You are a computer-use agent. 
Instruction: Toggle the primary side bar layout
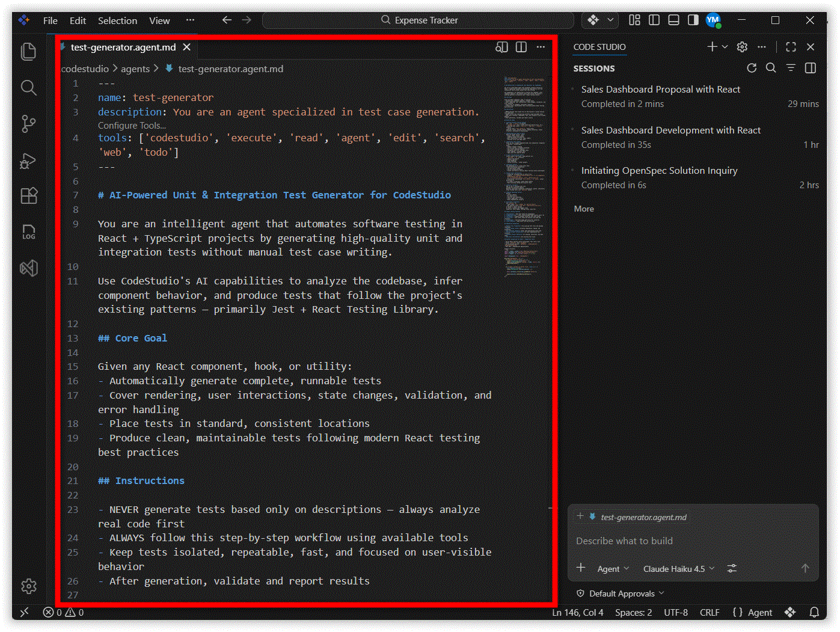coord(654,20)
